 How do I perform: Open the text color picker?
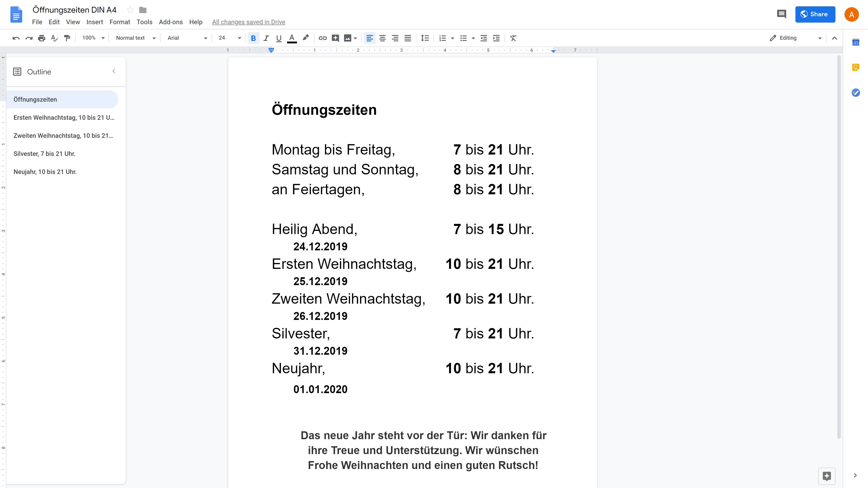point(292,38)
